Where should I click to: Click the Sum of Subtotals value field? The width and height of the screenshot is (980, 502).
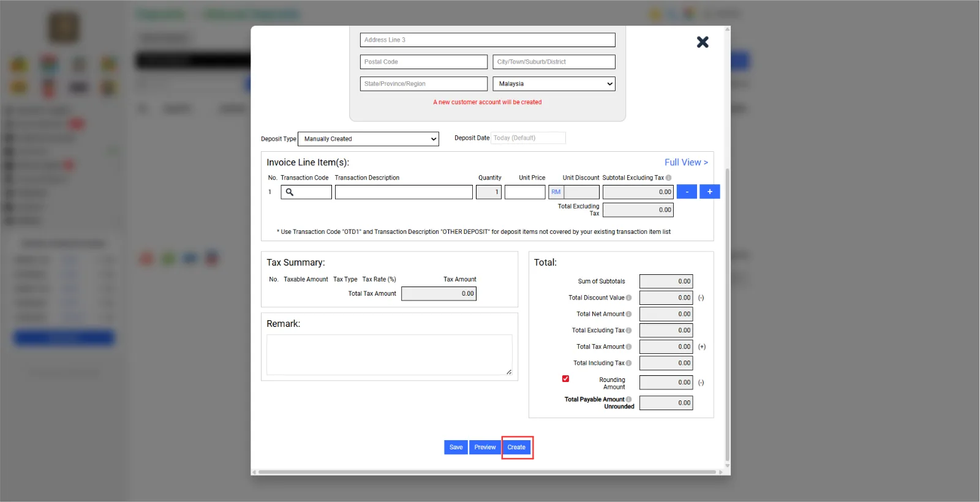(x=666, y=282)
